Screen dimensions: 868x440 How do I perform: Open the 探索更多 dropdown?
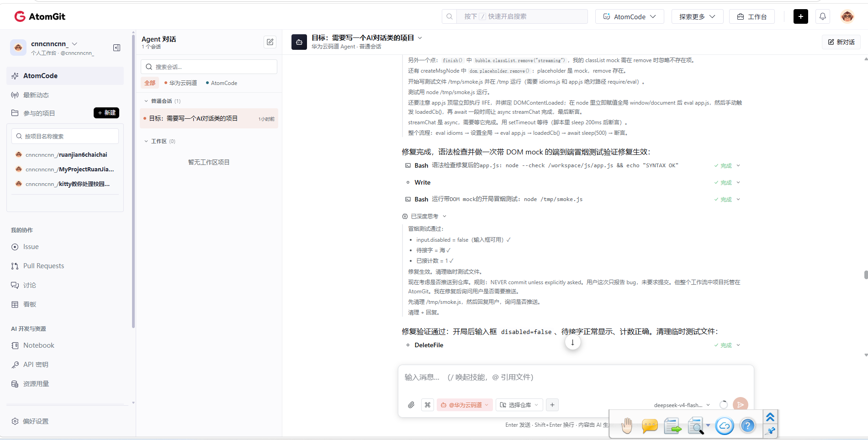[x=697, y=16]
